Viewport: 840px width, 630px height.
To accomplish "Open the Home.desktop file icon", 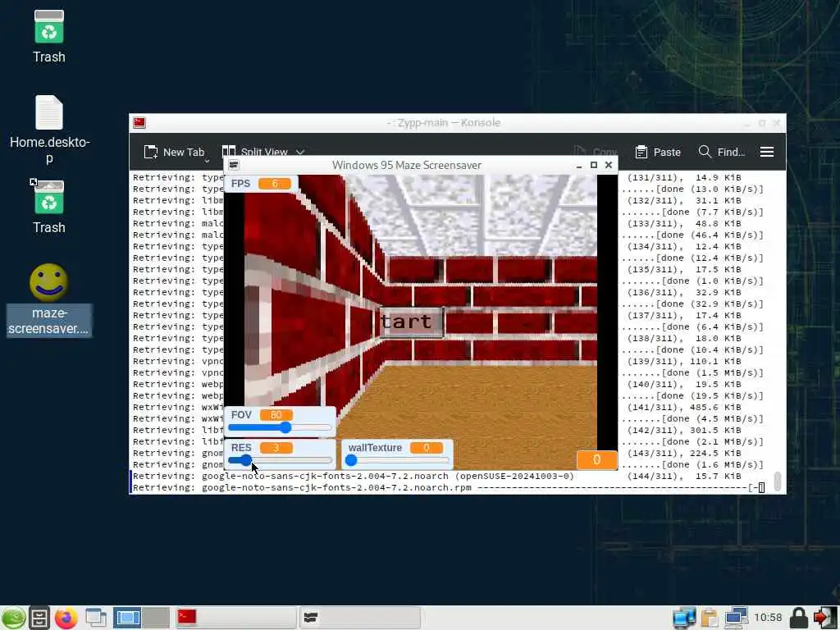I will coord(48,112).
